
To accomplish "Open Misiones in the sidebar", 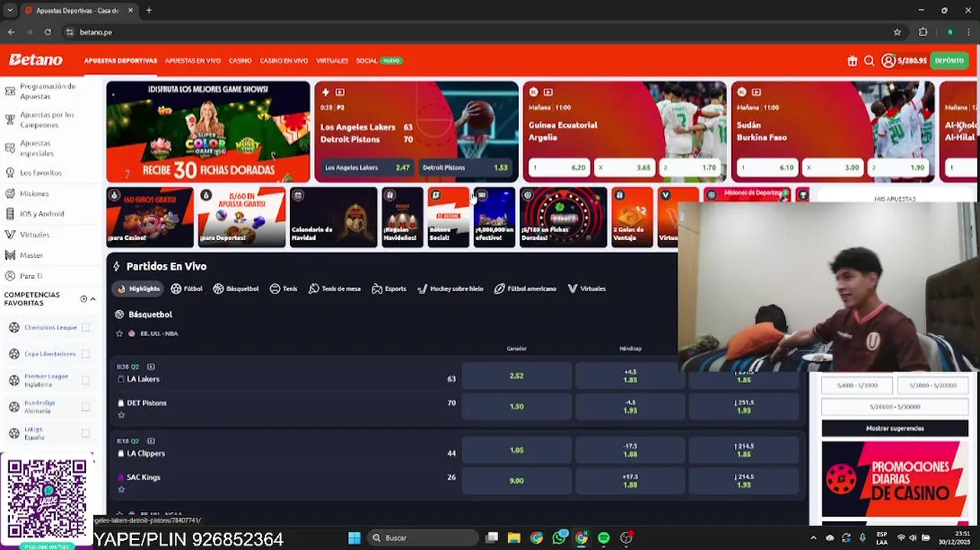I will (x=27, y=194).
